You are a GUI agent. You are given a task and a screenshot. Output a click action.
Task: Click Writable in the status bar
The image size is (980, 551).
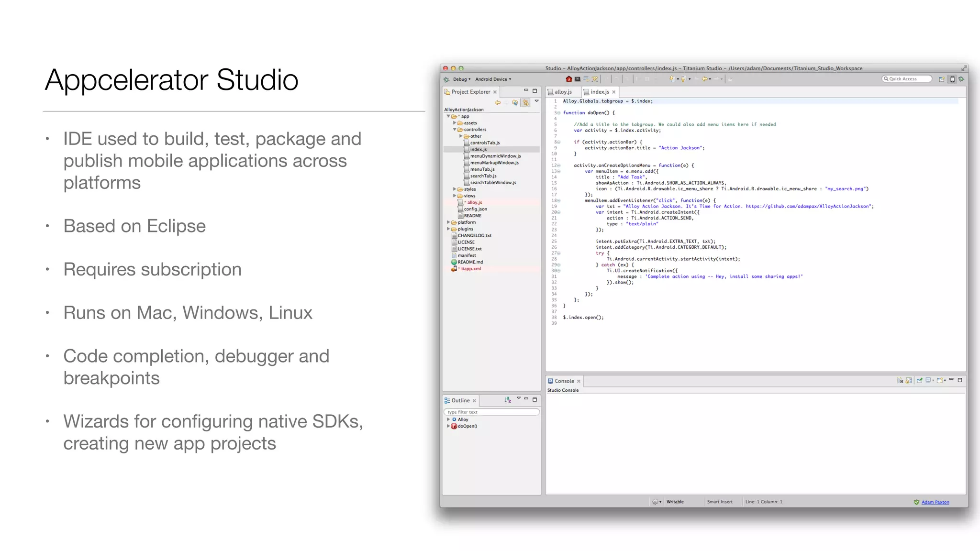pyautogui.click(x=675, y=502)
